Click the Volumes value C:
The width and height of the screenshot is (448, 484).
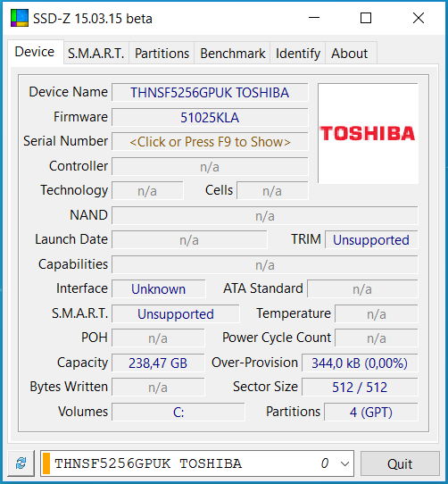178,412
